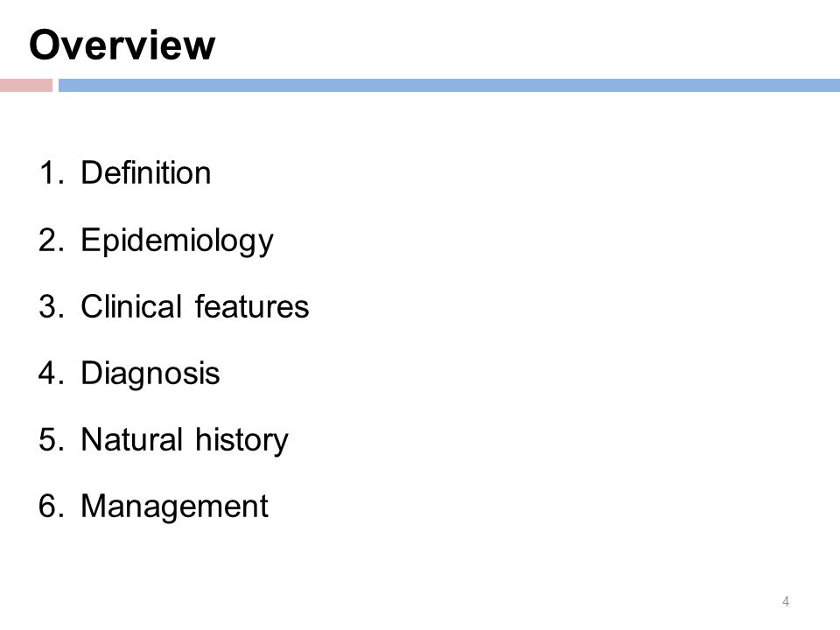The width and height of the screenshot is (840, 630).
Task: Select the Diagnosis list item
Action: [150, 374]
